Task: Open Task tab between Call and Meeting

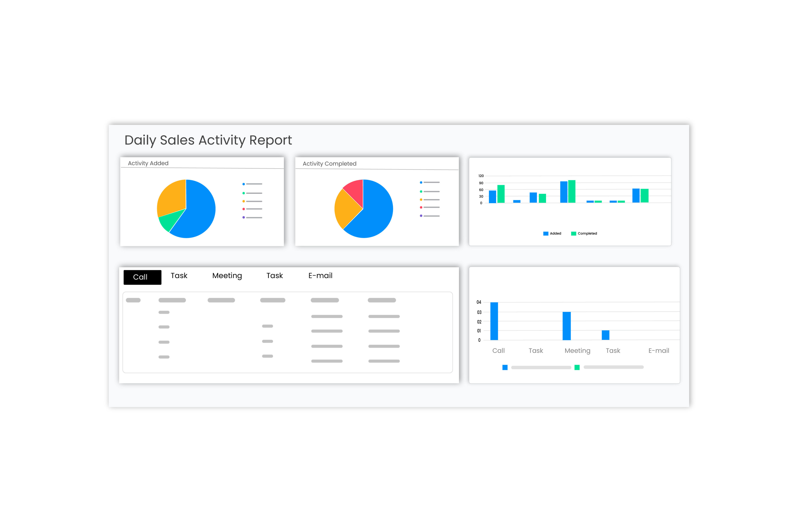Action: [x=179, y=276]
